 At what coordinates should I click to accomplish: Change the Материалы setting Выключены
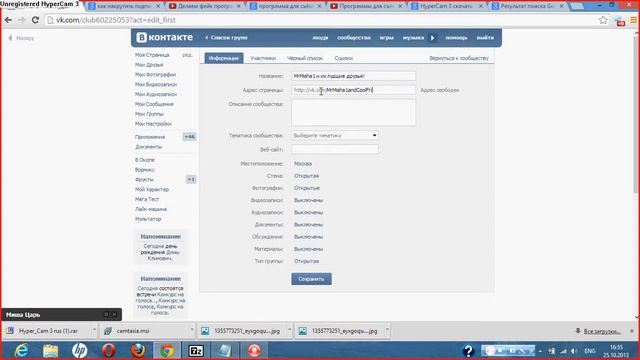tap(309, 249)
